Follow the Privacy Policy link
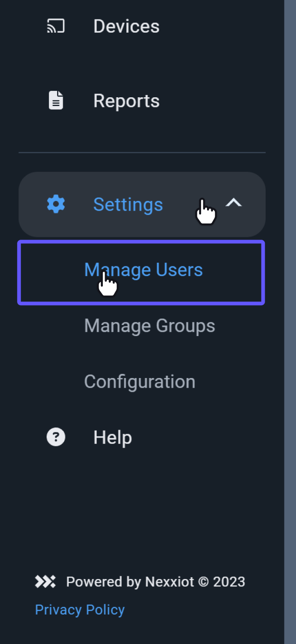The width and height of the screenshot is (296, 644). click(x=80, y=609)
